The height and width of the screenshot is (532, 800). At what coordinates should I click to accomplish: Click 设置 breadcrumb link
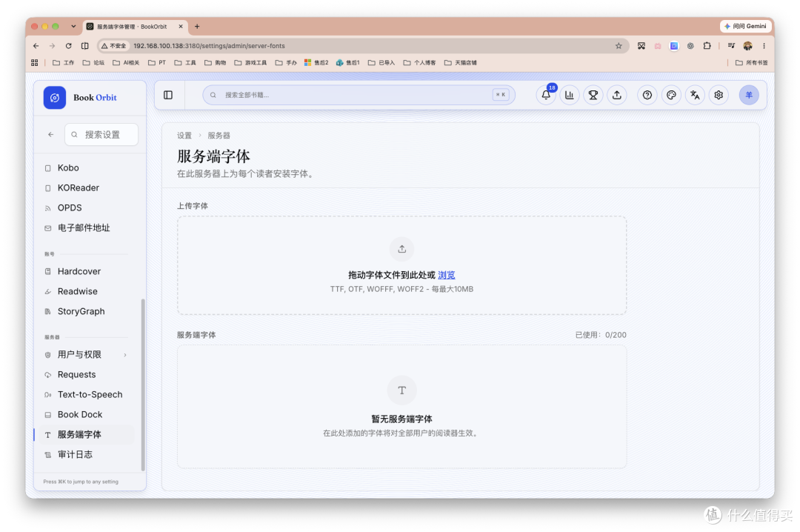coord(184,136)
